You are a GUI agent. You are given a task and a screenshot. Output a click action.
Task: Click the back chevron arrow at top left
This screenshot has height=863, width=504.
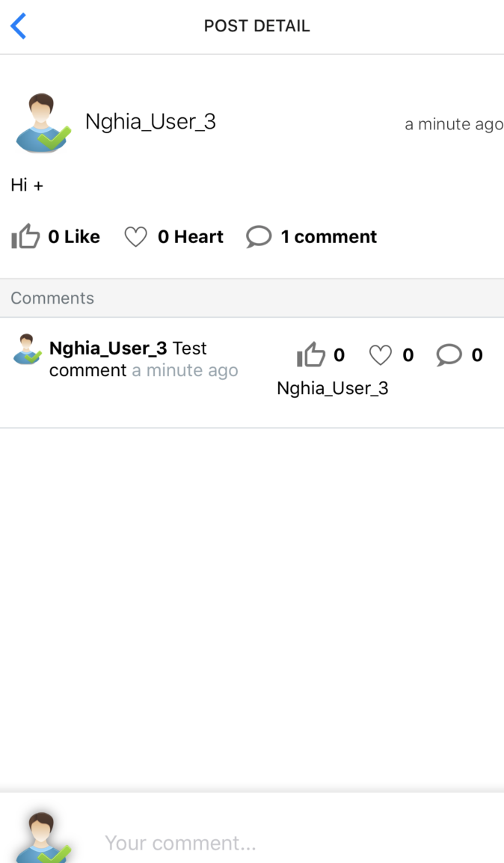click(17, 25)
